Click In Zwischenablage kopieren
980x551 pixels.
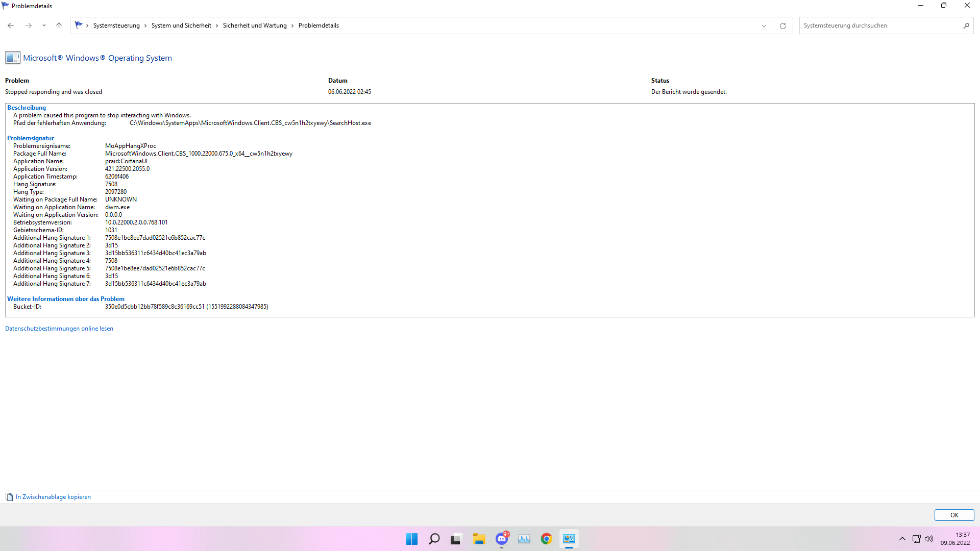point(53,496)
